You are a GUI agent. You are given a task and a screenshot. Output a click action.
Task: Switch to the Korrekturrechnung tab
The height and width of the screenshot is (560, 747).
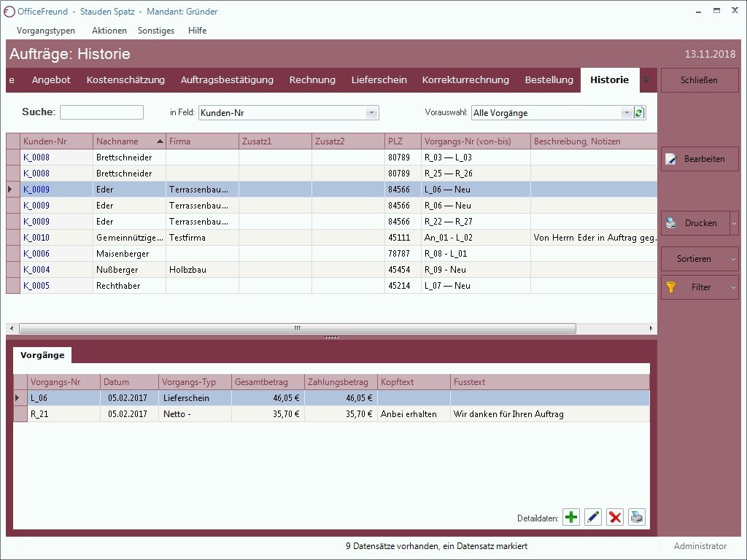[x=465, y=80]
